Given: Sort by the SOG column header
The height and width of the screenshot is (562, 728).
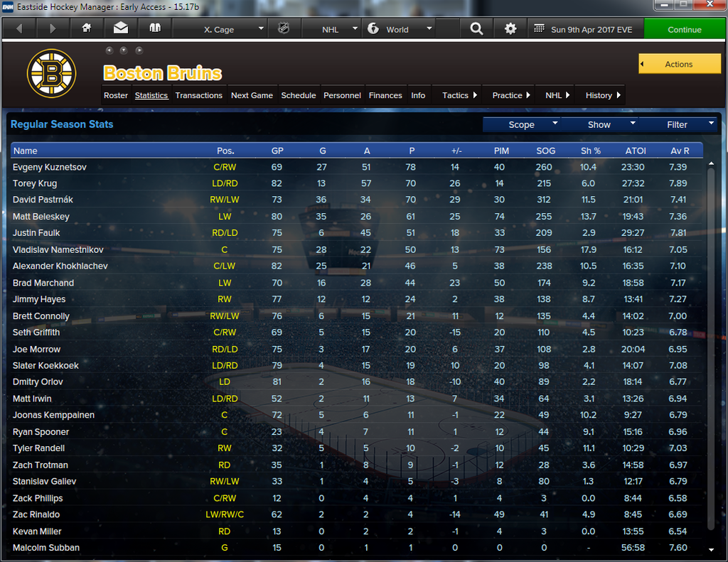Looking at the screenshot, I should [545, 151].
